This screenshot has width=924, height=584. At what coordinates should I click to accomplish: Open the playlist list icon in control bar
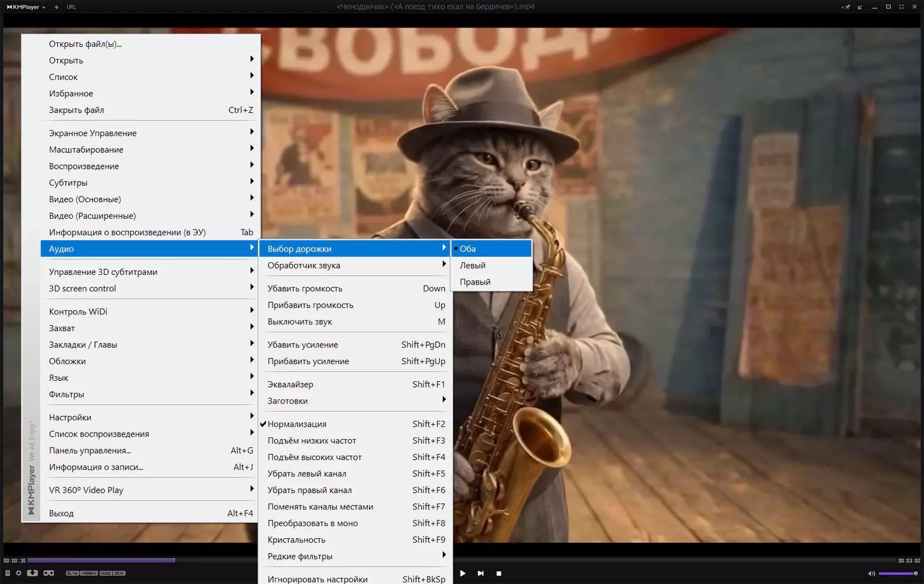7,573
